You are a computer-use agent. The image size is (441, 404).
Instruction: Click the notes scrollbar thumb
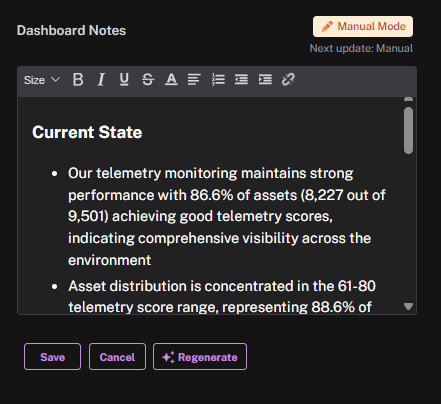coord(408,130)
